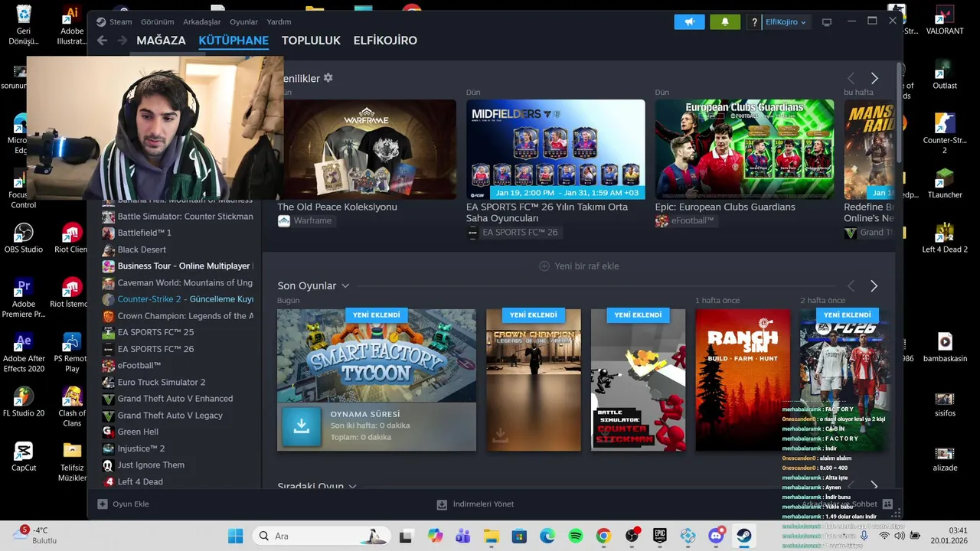Open Adobe Premiere Pro desktop icon
The height and width of the screenshot is (551, 980).
pos(23,297)
